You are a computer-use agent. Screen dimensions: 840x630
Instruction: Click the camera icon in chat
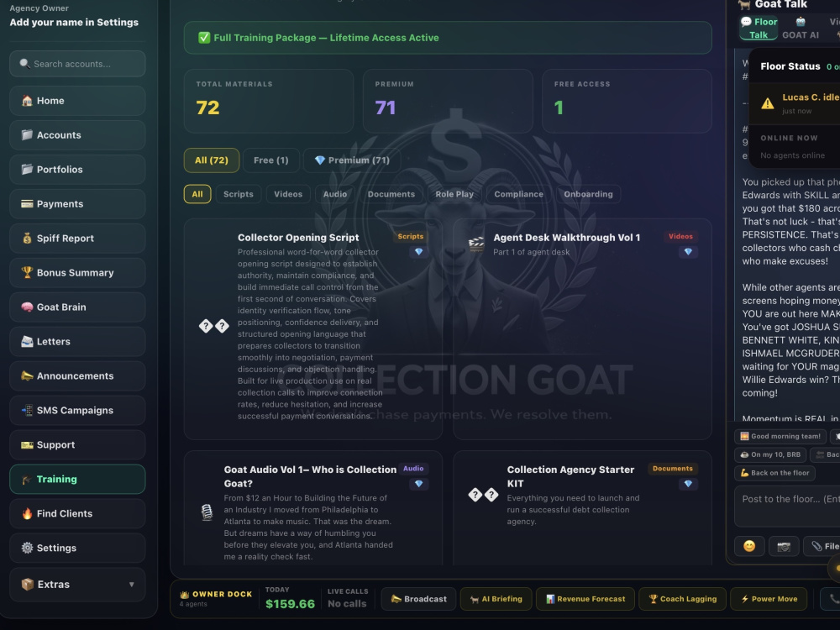(x=784, y=546)
